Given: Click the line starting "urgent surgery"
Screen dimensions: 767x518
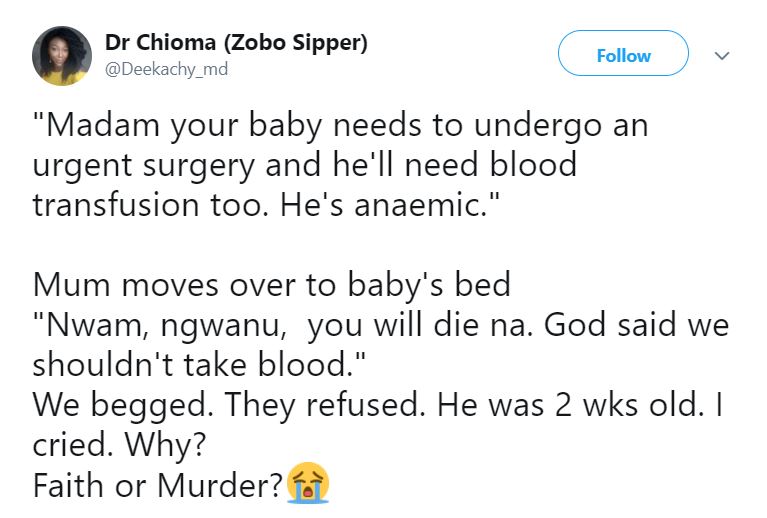Looking at the screenshot, I should pos(304,165).
